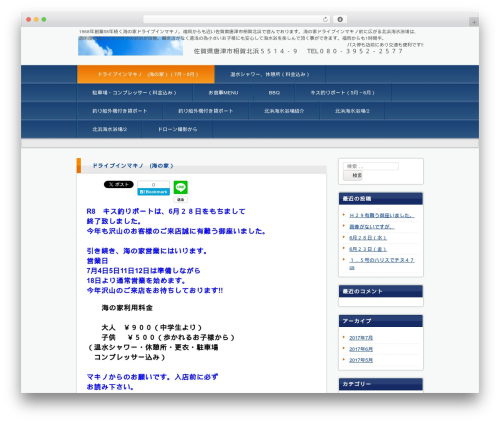The height and width of the screenshot is (423, 500).
Task: Click the line 引き続き、海の家営業にはいります
Action: pos(147,251)
